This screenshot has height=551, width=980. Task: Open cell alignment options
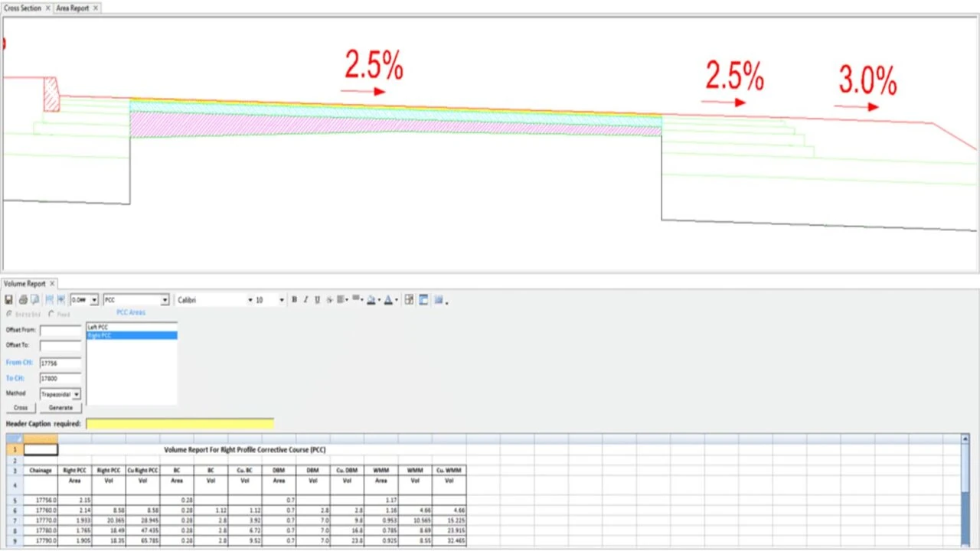[342, 300]
